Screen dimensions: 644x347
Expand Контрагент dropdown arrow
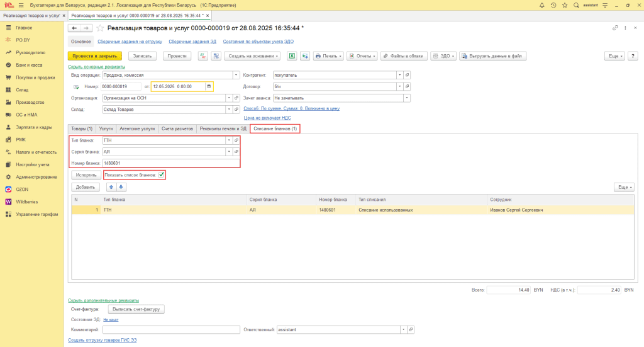pyautogui.click(x=399, y=75)
